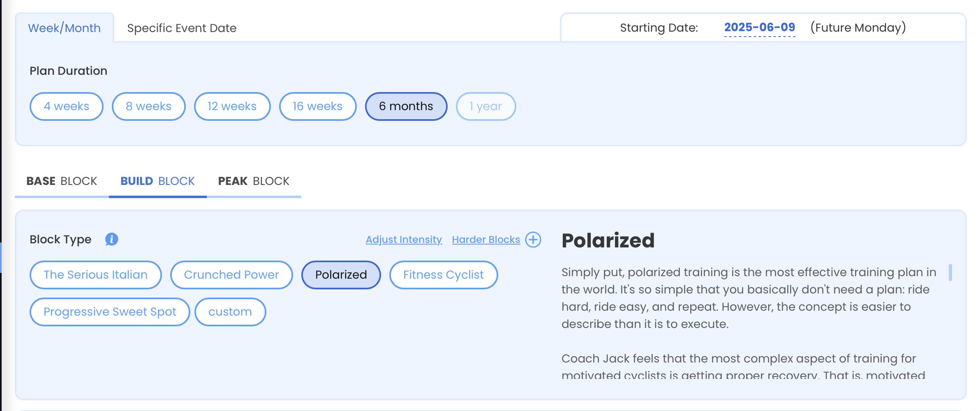Screen dimensions: 980x411
Task: Open the Specific Event Date tab
Action: point(182,28)
